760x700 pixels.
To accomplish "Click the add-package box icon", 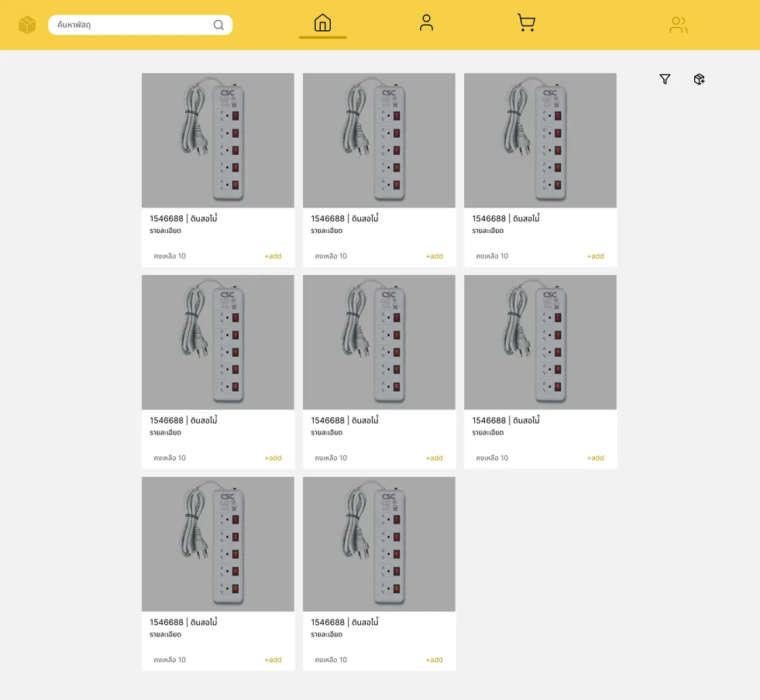I will pyautogui.click(x=699, y=79).
